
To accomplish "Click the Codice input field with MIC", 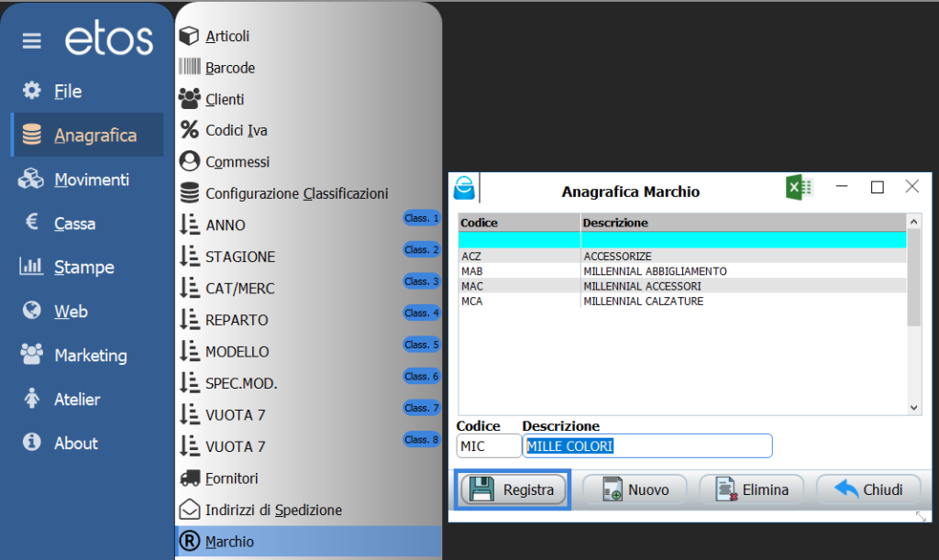I will click(x=489, y=445).
